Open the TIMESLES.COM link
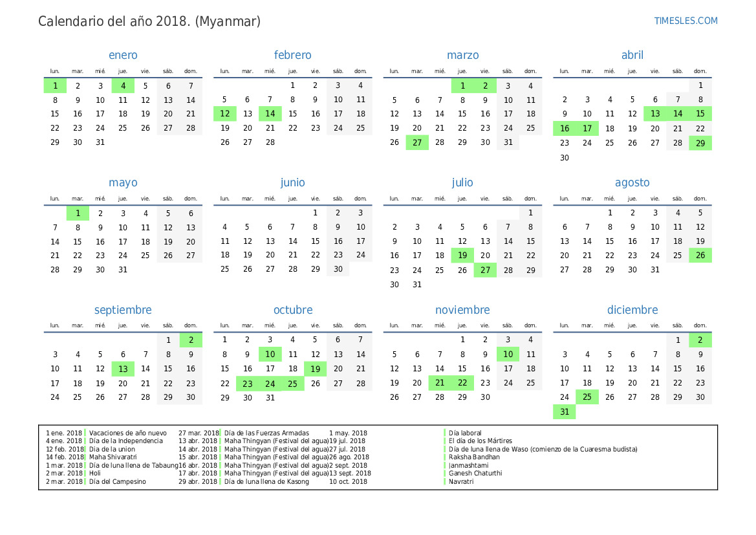This screenshot has height=535, width=756. point(686,21)
